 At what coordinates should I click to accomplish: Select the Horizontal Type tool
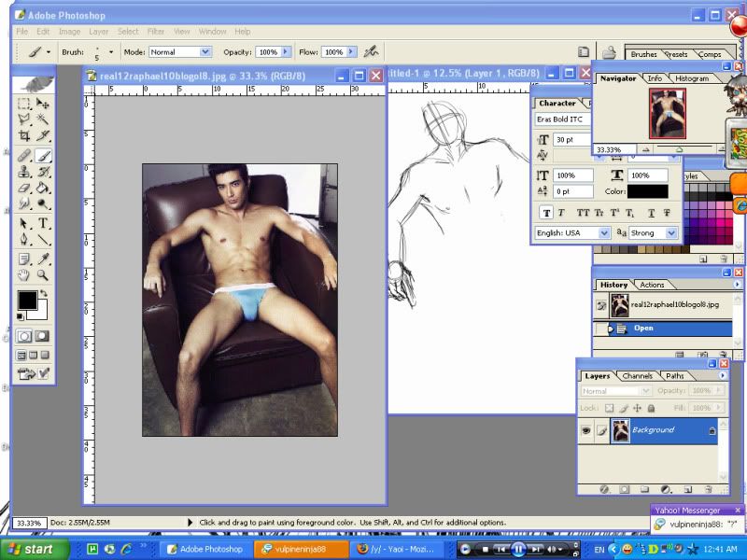pos(44,224)
